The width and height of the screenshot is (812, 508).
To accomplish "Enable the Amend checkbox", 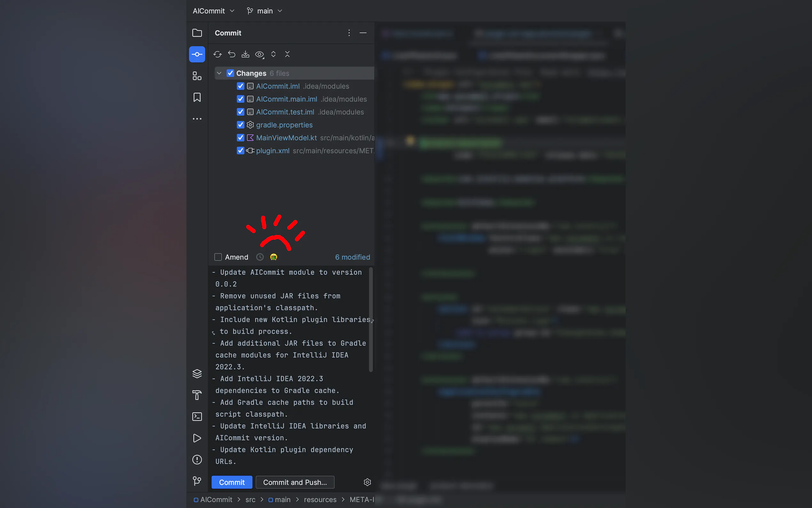I will [218, 257].
